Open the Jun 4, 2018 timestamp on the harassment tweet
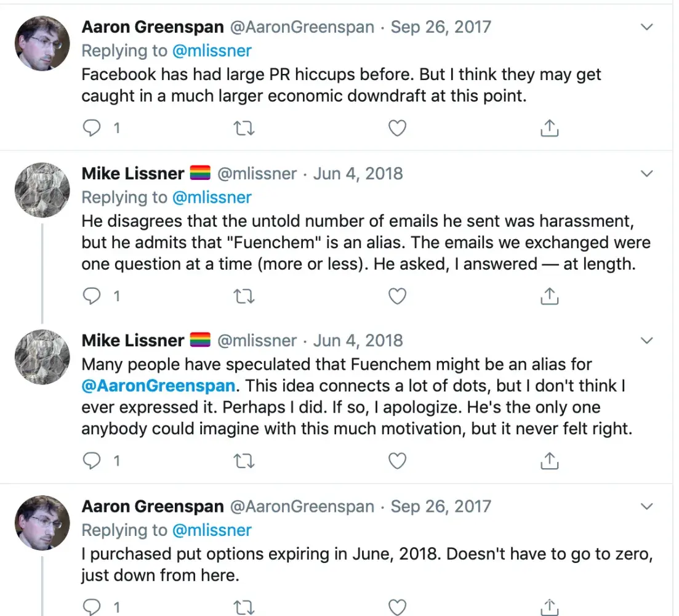Image resolution: width=679 pixels, height=616 pixels. click(x=358, y=174)
